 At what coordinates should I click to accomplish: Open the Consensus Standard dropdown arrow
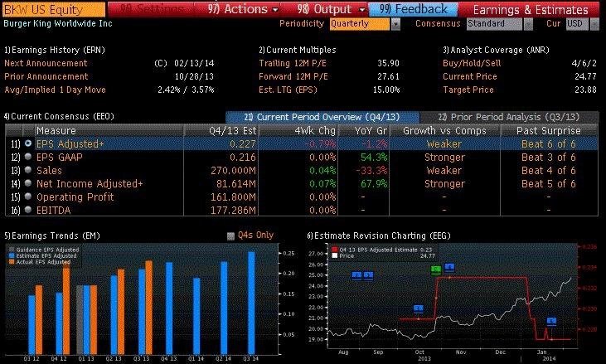coord(528,24)
